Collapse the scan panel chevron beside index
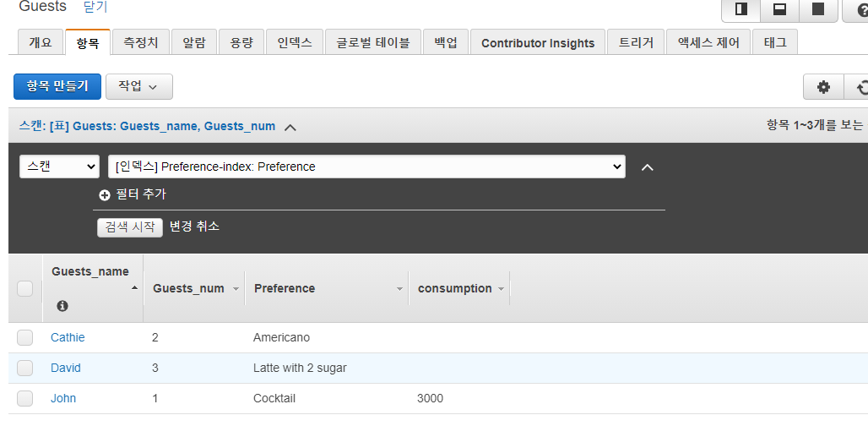 tap(647, 167)
